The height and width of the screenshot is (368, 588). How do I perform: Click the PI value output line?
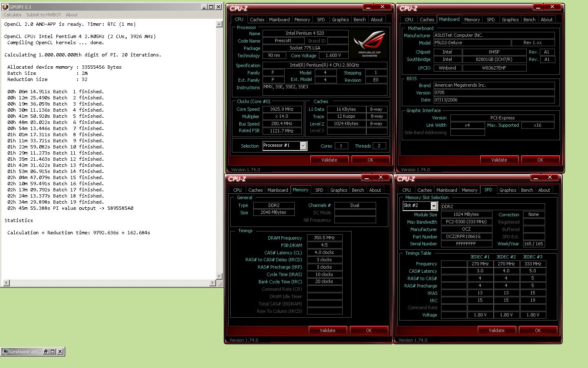point(70,208)
